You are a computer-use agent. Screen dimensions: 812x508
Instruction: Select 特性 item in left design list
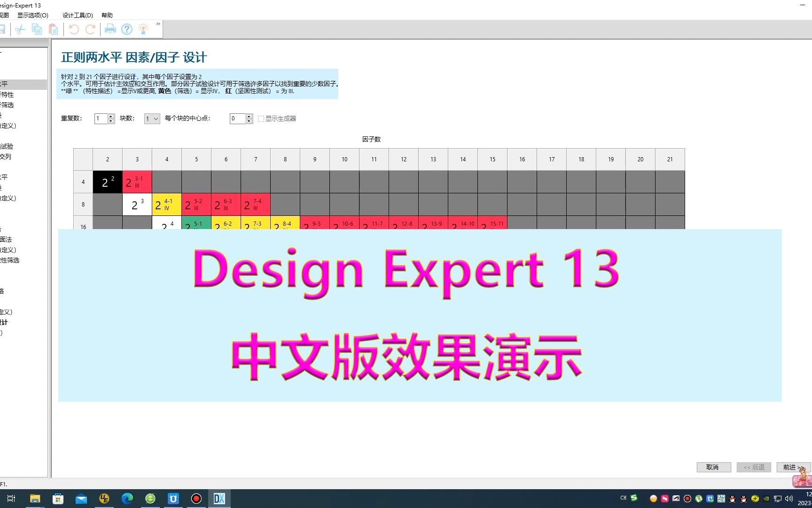tap(7, 95)
